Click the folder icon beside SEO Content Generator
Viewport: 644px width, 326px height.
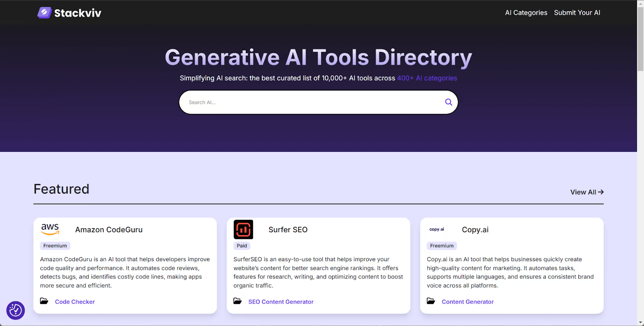(x=237, y=301)
